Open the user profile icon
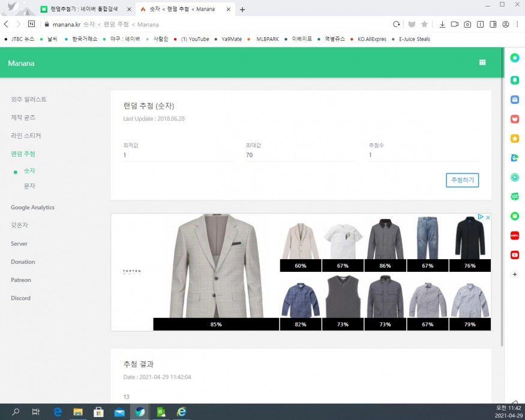 [x=506, y=24]
